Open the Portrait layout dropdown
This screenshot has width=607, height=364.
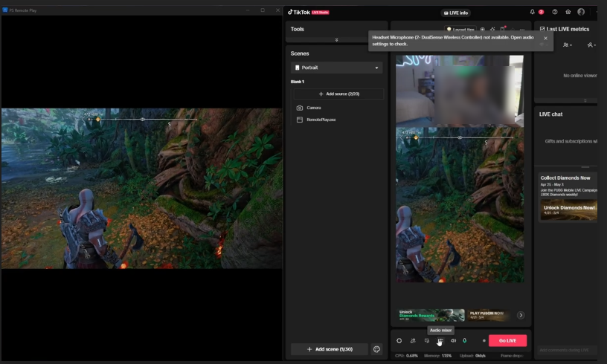coord(337,68)
